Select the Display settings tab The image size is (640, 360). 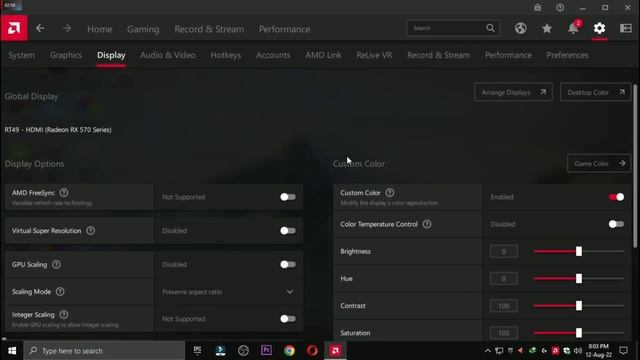pyautogui.click(x=111, y=55)
